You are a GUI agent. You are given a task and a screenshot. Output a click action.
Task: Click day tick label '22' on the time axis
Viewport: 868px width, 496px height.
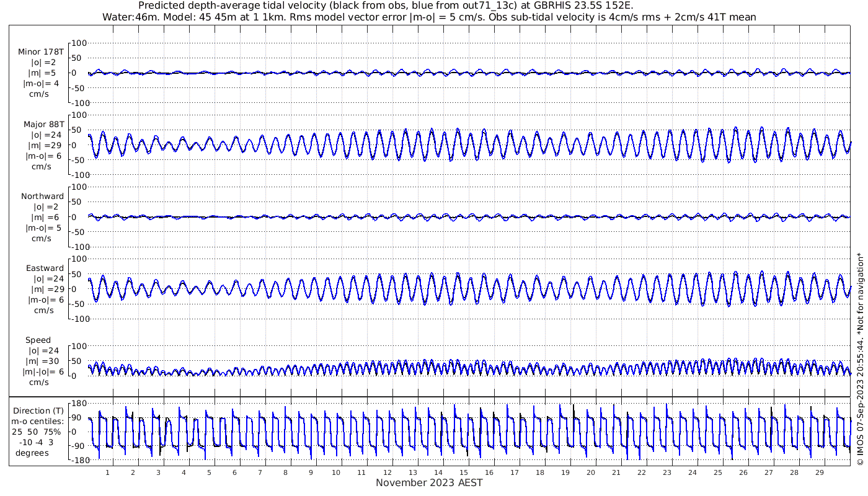point(641,472)
